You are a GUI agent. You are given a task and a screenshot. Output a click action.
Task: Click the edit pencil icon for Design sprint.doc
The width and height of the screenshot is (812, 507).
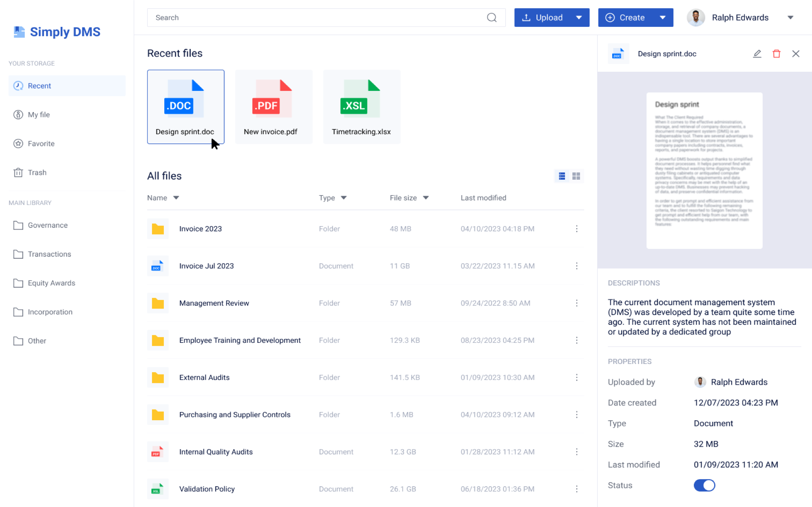(757, 54)
